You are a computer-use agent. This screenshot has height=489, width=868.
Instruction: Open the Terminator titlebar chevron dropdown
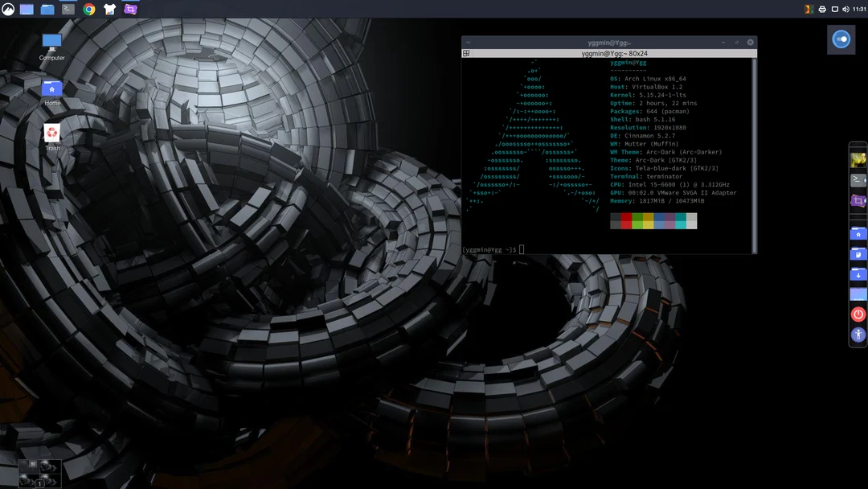468,41
